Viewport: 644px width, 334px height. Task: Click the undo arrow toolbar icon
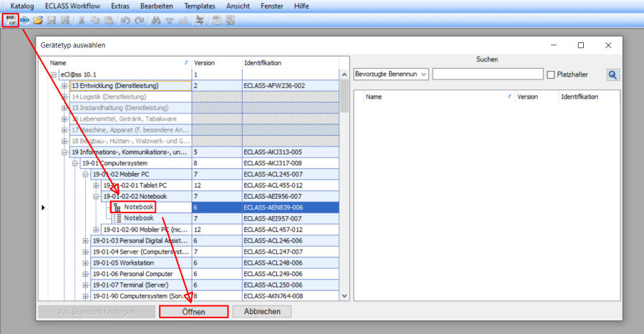tap(125, 20)
